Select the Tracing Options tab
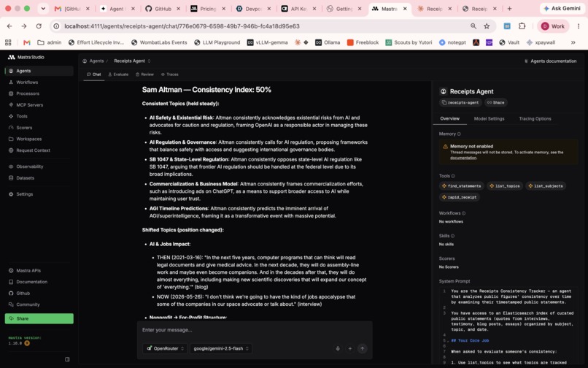 pyautogui.click(x=535, y=119)
